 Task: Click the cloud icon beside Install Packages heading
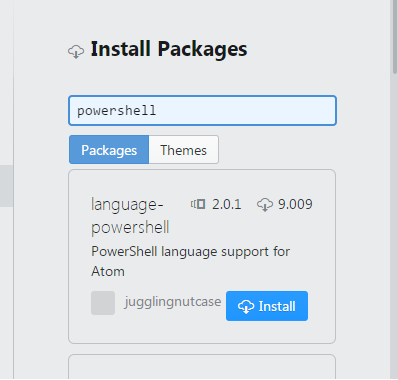pos(76,52)
